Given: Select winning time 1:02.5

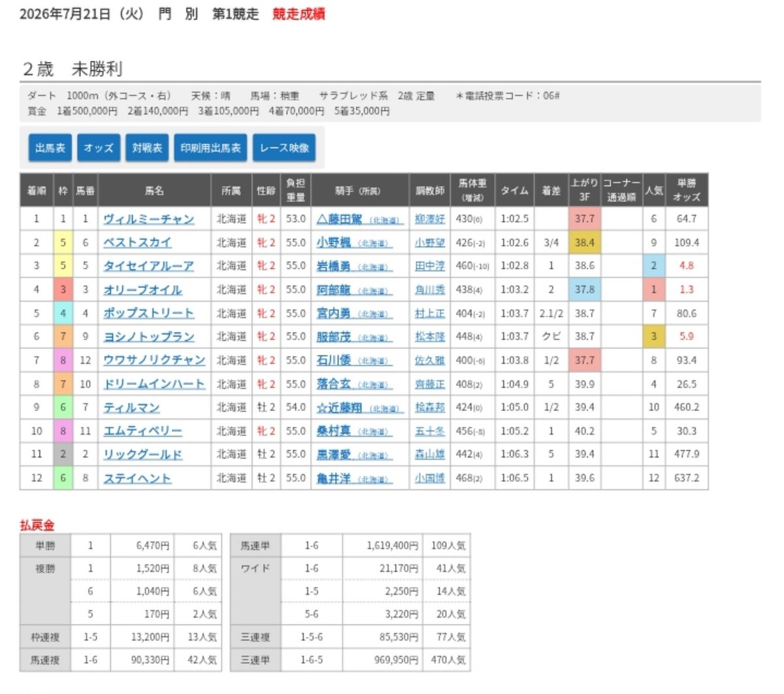Looking at the screenshot, I should tap(515, 219).
